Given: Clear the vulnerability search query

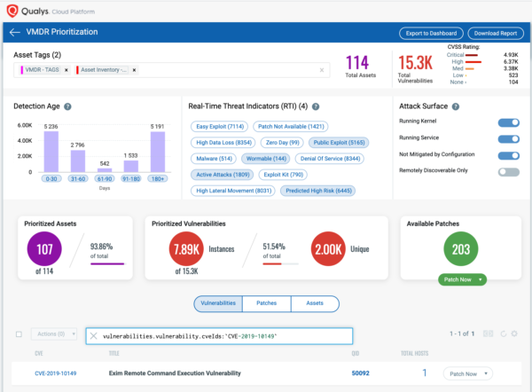Looking at the screenshot, I should (94, 336).
